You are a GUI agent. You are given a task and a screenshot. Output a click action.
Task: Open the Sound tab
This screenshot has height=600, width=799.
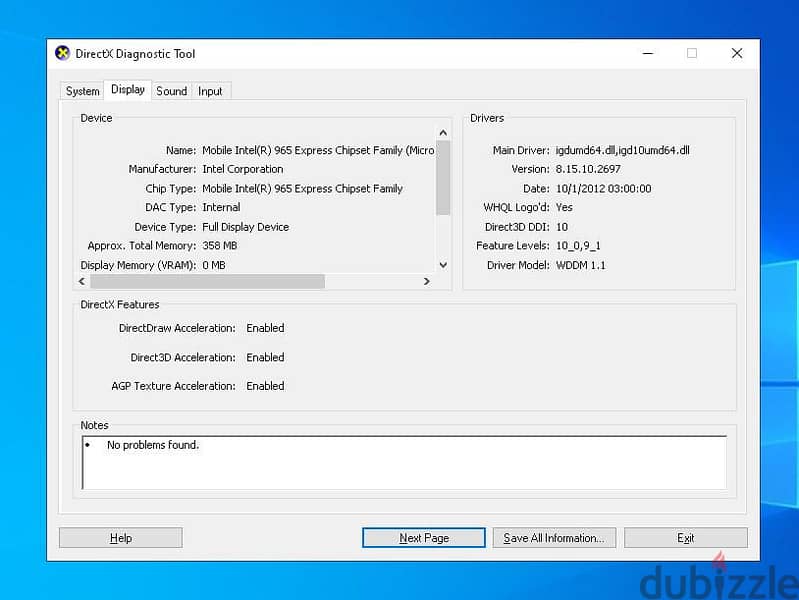pyautogui.click(x=172, y=91)
